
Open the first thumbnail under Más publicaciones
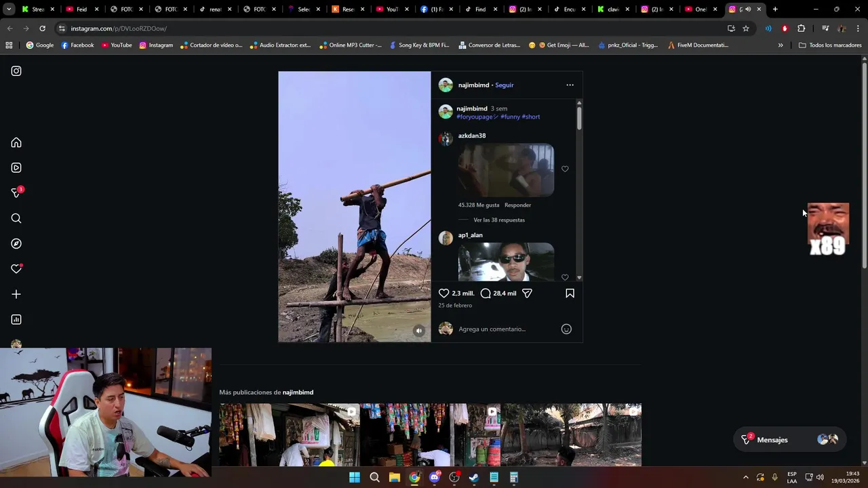[x=289, y=434]
